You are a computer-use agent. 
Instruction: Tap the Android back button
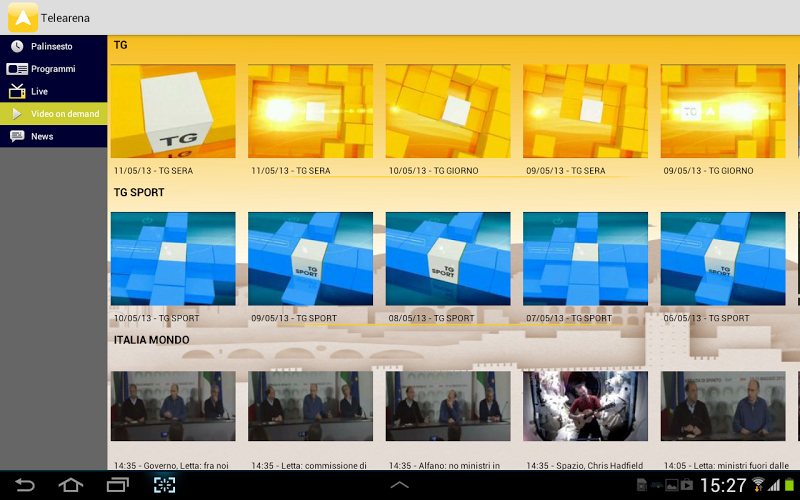[24, 485]
